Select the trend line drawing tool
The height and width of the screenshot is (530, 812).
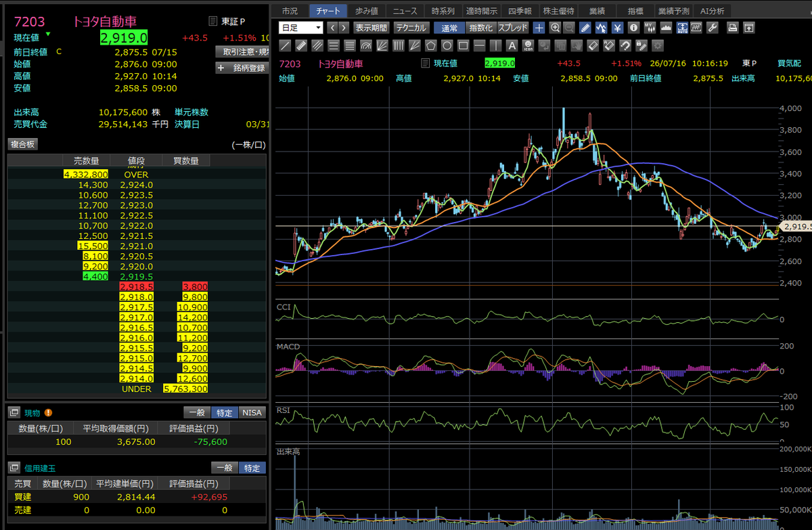(286, 46)
